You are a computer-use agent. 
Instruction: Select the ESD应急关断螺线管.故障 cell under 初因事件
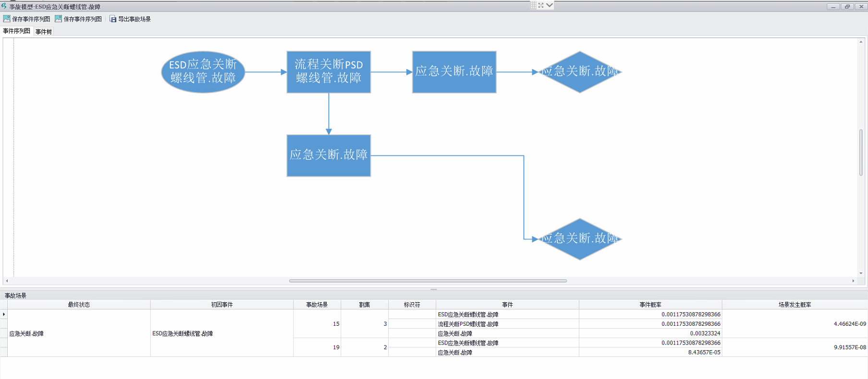coord(222,333)
